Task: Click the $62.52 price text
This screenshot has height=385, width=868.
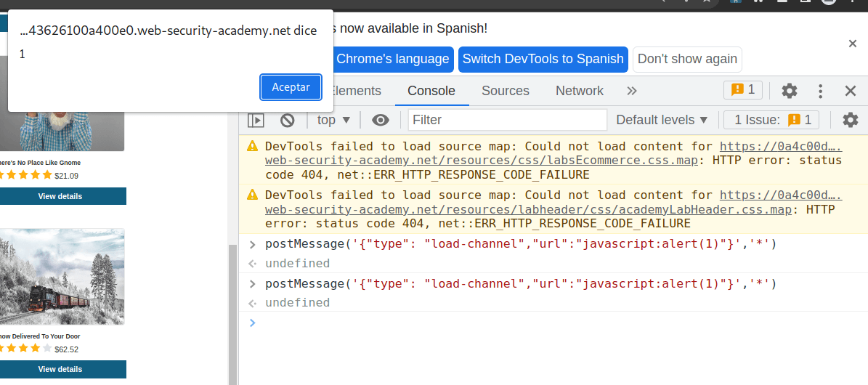Action: (x=66, y=349)
